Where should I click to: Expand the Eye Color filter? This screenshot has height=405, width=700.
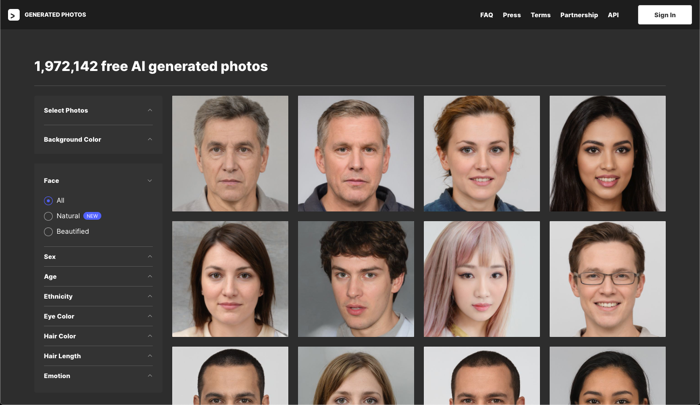[x=98, y=316]
